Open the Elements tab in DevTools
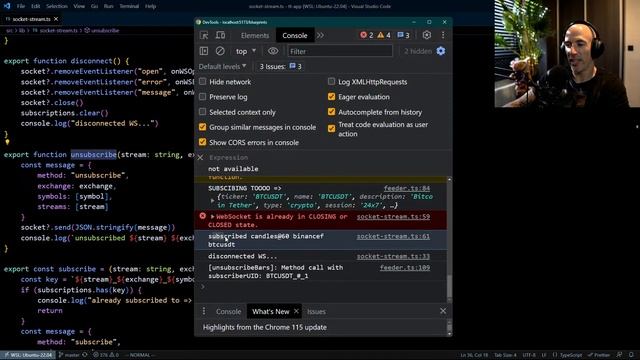This screenshot has height=360, width=640. (255, 36)
